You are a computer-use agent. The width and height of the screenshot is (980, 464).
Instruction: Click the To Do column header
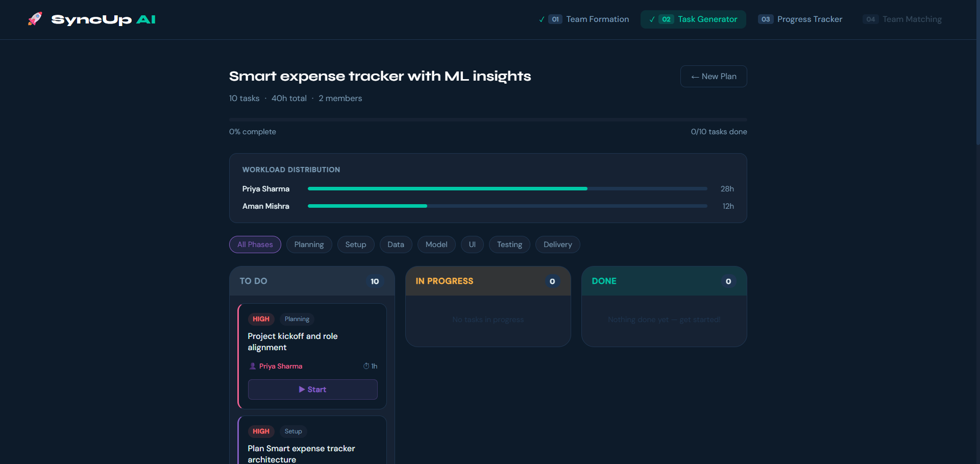(312, 281)
